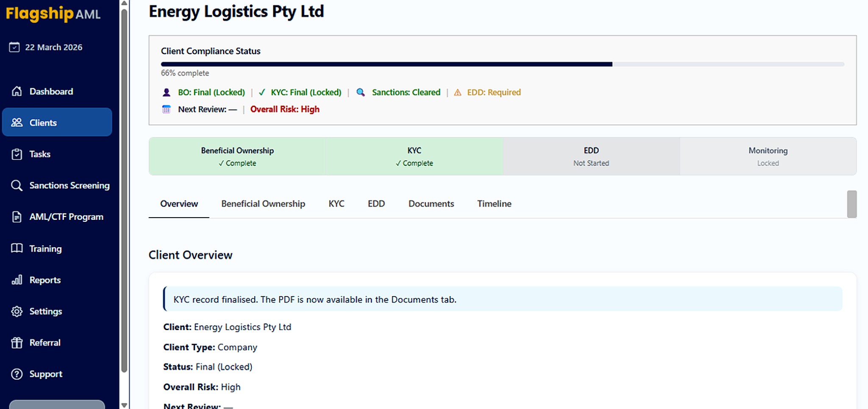Open Settings
This screenshot has height=409, width=868.
pyautogui.click(x=45, y=311)
